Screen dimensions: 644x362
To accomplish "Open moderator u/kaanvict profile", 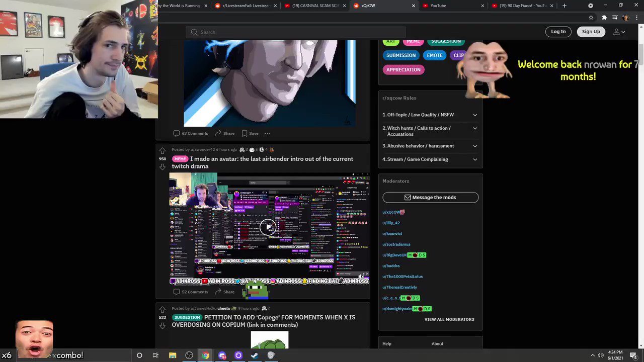I will click(x=392, y=234).
